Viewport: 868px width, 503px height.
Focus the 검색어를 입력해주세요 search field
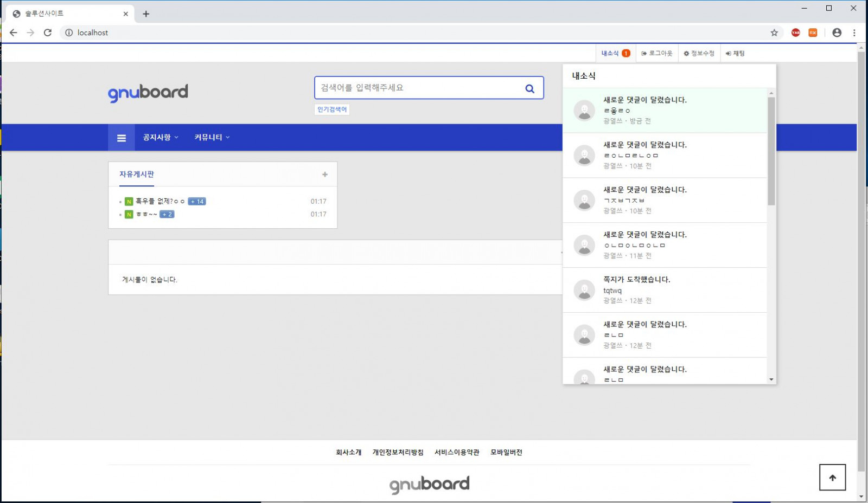click(x=417, y=88)
